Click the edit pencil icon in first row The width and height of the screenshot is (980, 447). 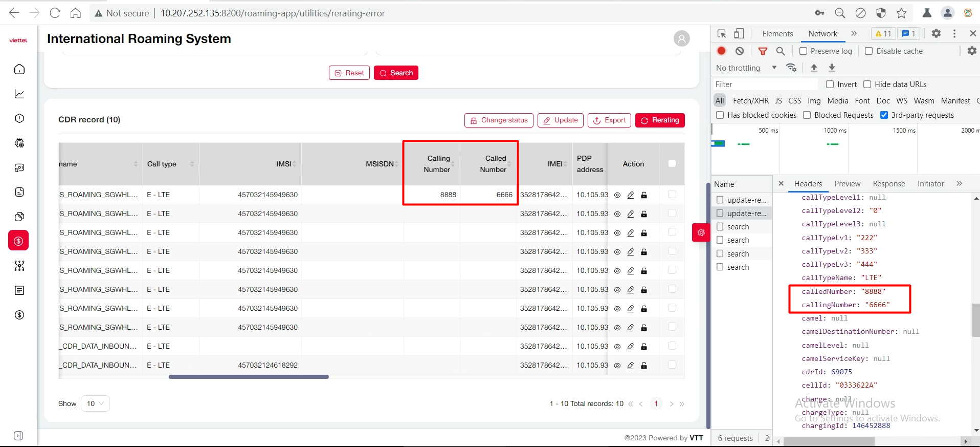point(631,195)
